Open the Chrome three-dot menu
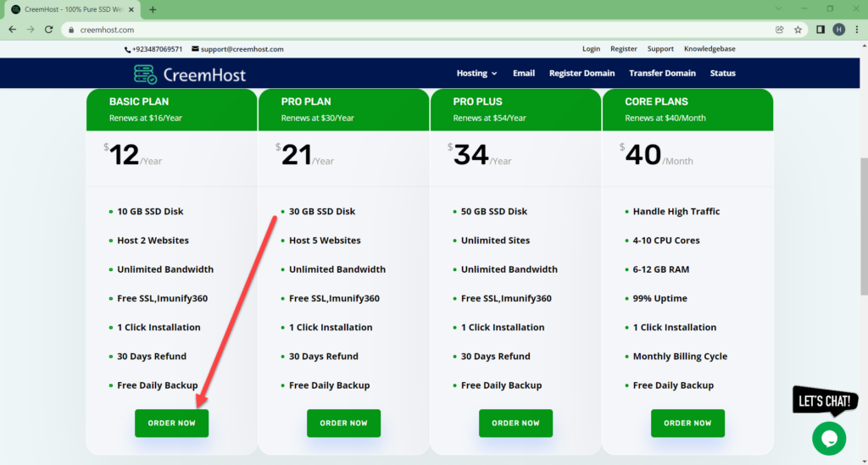This screenshot has width=868, height=465. click(x=856, y=30)
